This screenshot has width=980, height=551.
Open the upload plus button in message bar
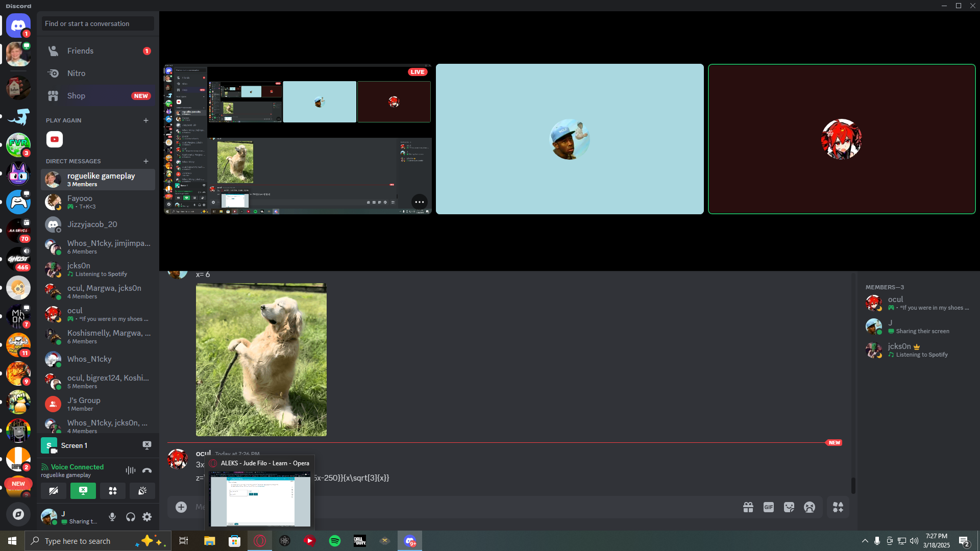point(181,507)
